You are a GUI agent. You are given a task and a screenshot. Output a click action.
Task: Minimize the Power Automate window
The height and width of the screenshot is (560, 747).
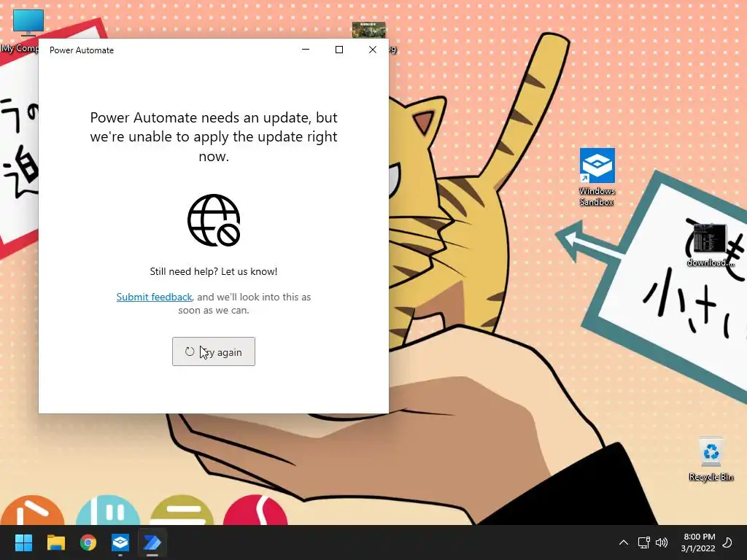pos(306,50)
